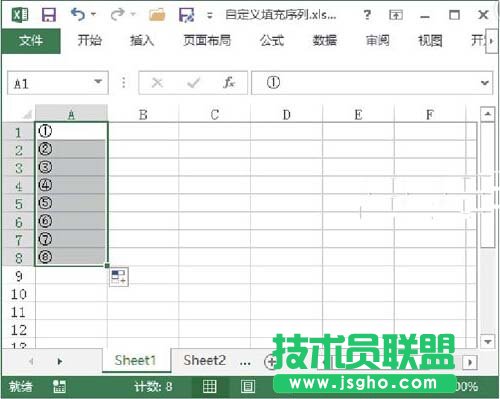Viewport: 500px width, 399px height.
Task: Switch to the 审阅 ribbon tab
Action: pyautogui.click(x=377, y=40)
